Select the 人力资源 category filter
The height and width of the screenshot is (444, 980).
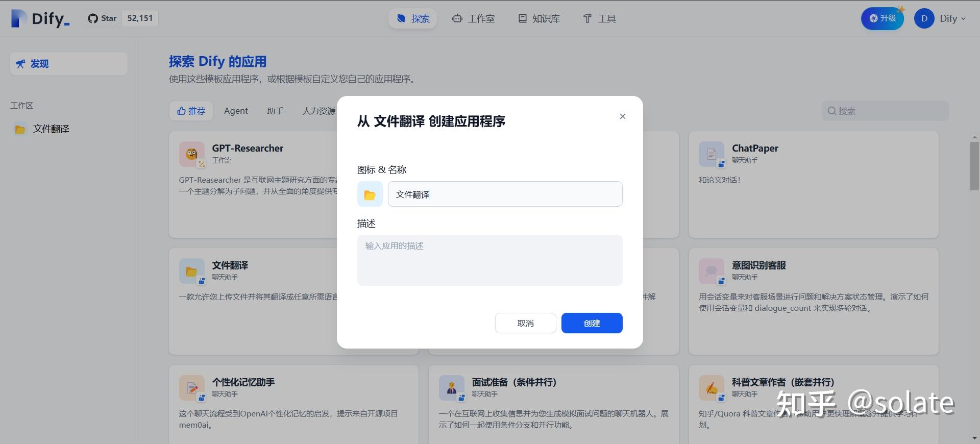319,111
